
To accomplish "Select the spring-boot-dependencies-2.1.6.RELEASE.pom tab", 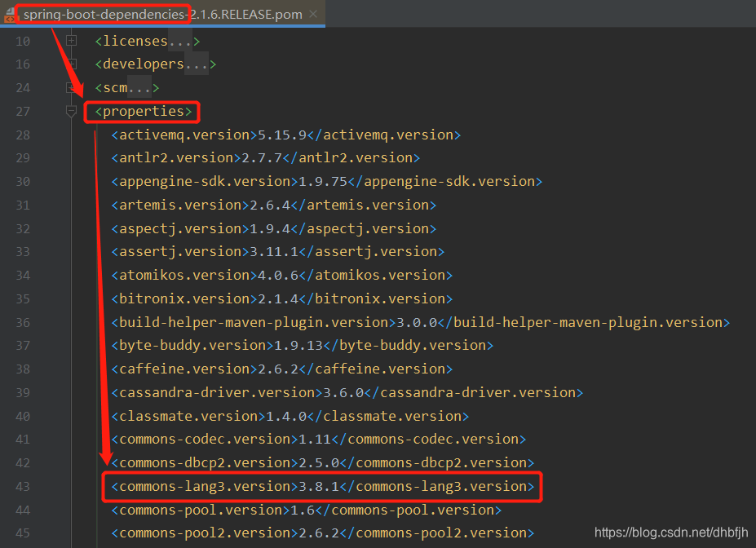I will click(162, 14).
